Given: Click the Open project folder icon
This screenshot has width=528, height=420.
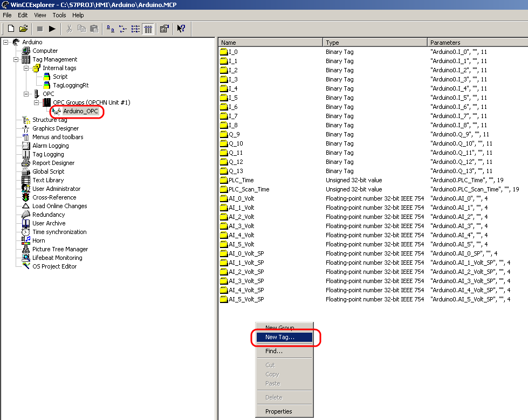Looking at the screenshot, I should click(23, 29).
